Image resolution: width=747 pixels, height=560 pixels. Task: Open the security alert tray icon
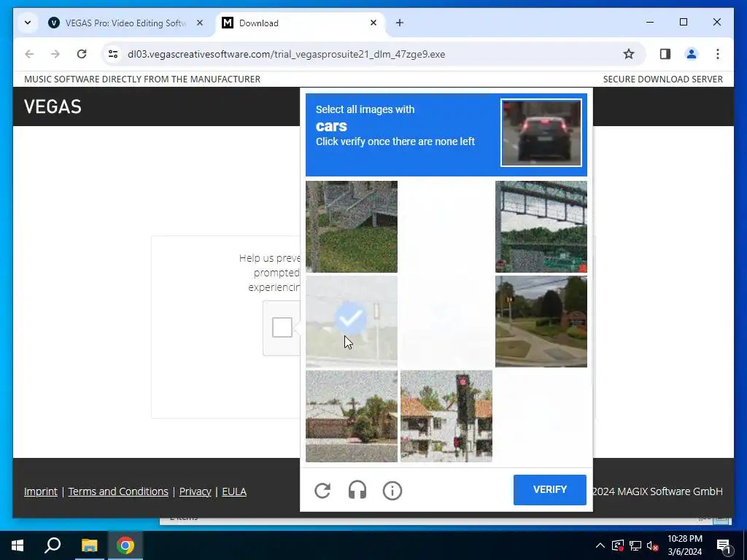[x=617, y=545]
